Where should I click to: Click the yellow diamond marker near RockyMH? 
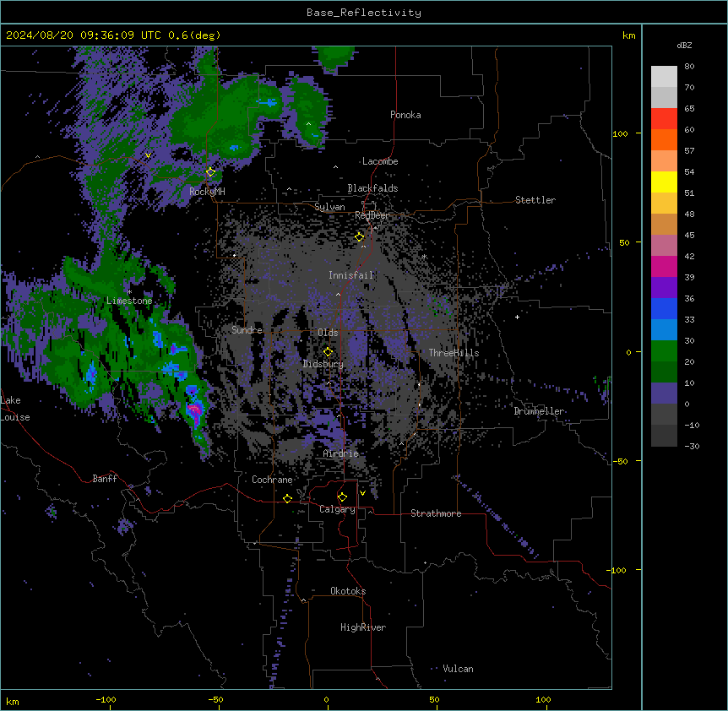coord(211,172)
